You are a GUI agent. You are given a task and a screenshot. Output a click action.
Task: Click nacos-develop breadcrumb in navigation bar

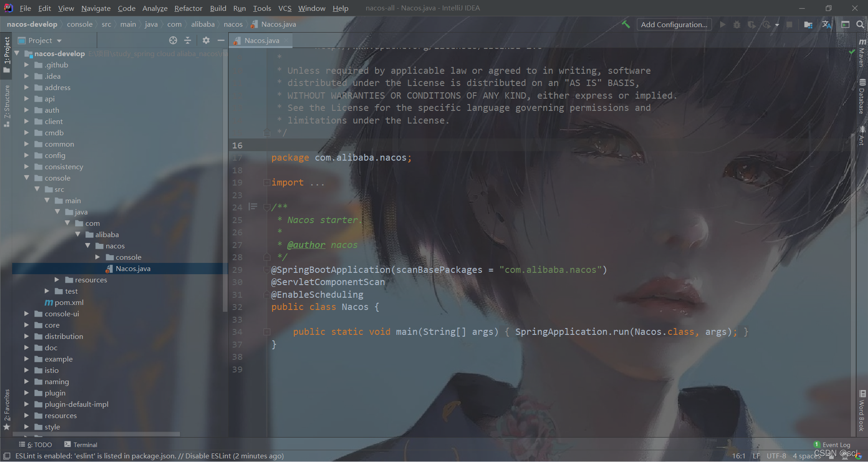click(32, 24)
